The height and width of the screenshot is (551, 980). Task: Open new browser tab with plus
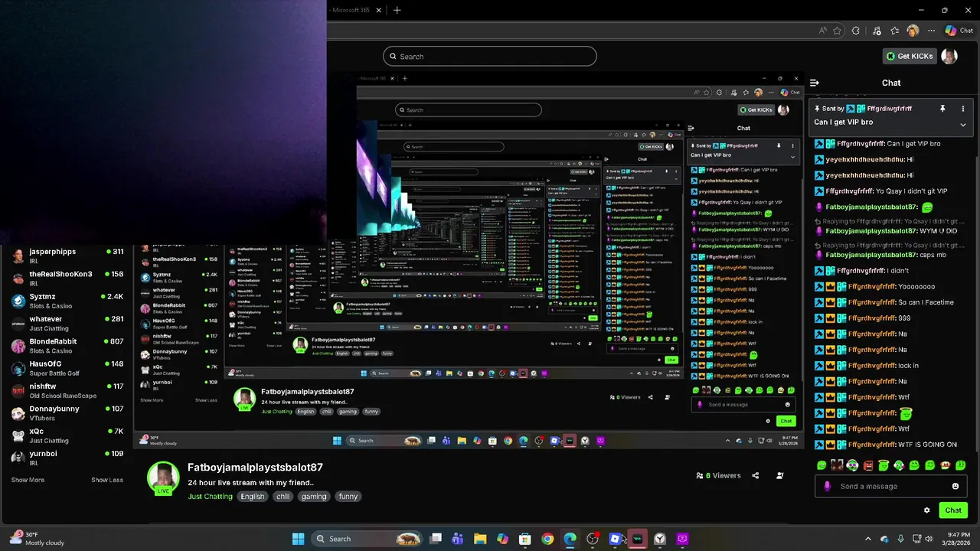tap(397, 11)
